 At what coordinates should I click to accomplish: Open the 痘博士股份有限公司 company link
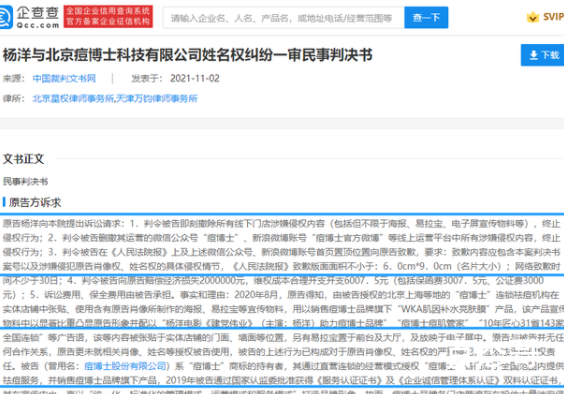click(x=125, y=366)
